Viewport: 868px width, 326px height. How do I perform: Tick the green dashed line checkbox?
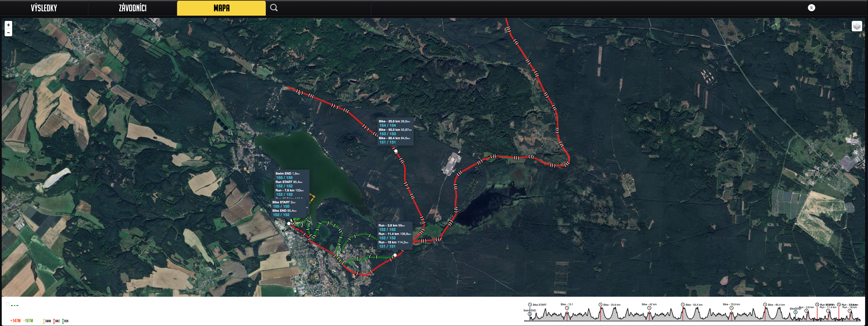click(8, 304)
